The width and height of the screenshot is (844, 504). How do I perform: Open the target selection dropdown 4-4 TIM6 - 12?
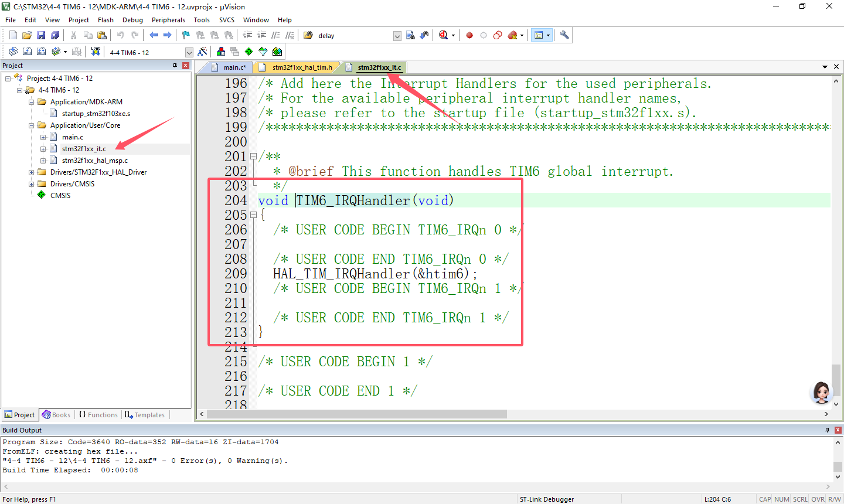[189, 52]
